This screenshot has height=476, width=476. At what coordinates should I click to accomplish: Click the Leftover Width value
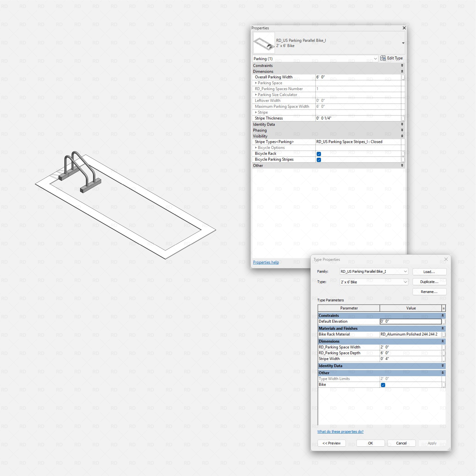[358, 101]
